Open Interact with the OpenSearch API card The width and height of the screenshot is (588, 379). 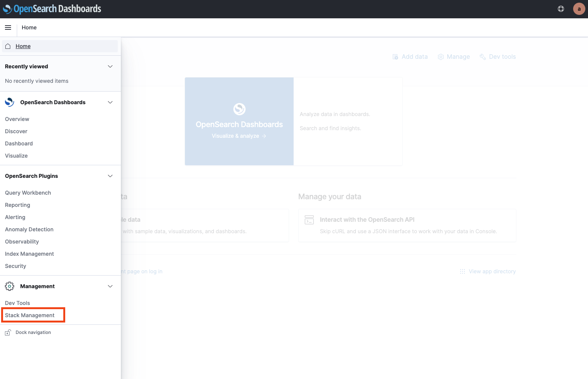407,225
